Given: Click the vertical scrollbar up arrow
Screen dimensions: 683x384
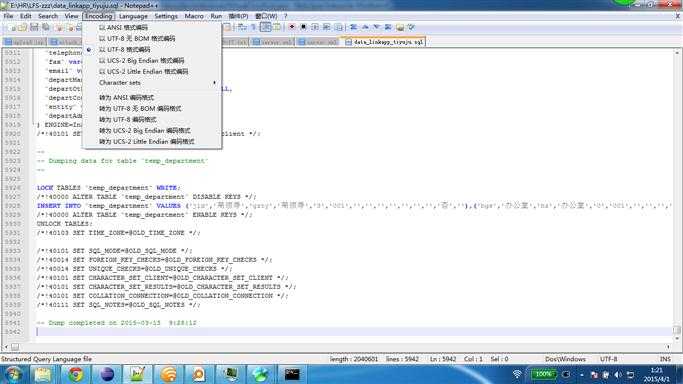Looking at the screenshot, I should pos(676,53).
